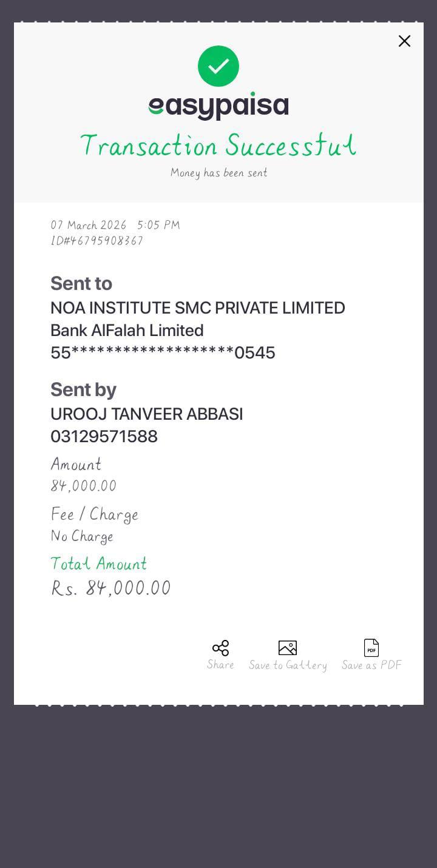Select the sender phone number 03129571588
This screenshot has width=437, height=868.
click(104, 437)
